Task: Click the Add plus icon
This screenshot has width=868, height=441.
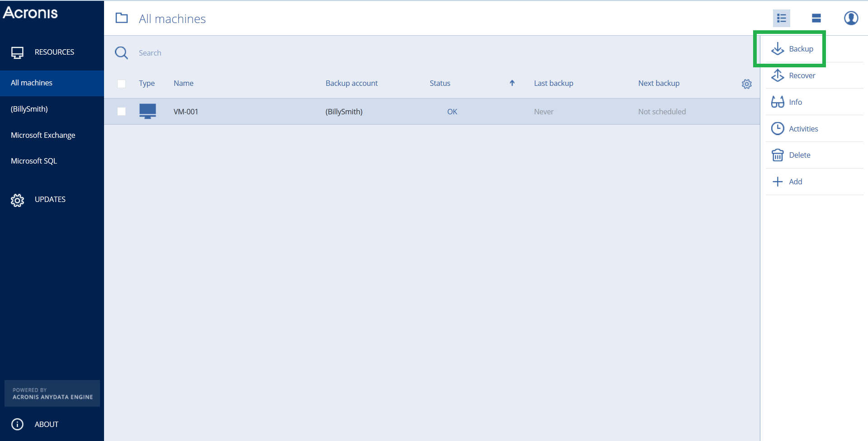Action: tap(778, 182)
